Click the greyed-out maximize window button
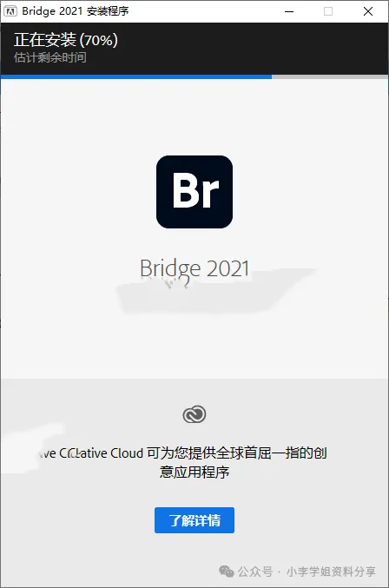 328,11
